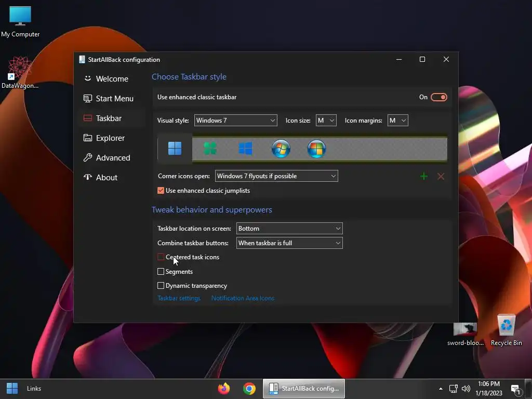532x399 pixels.
Task: Enable the Segments checkbox
Action: click(161, 271)
